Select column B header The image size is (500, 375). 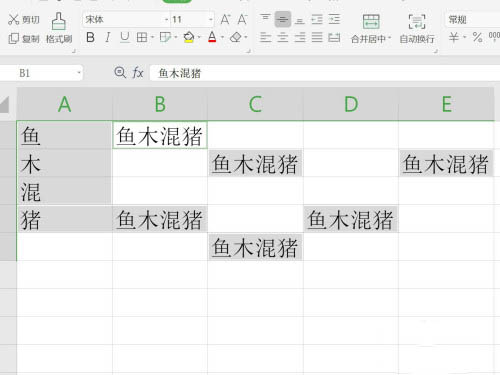[160, 104]
